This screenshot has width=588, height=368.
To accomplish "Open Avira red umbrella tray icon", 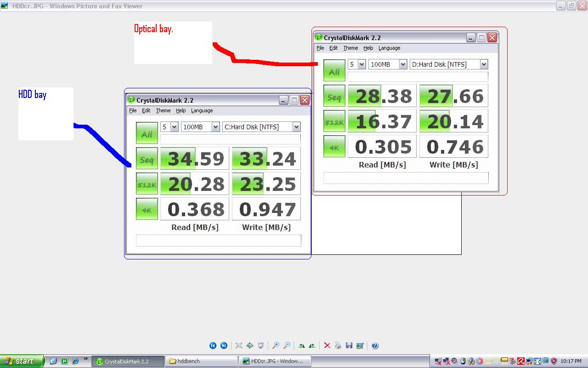I will coord(521,361).
